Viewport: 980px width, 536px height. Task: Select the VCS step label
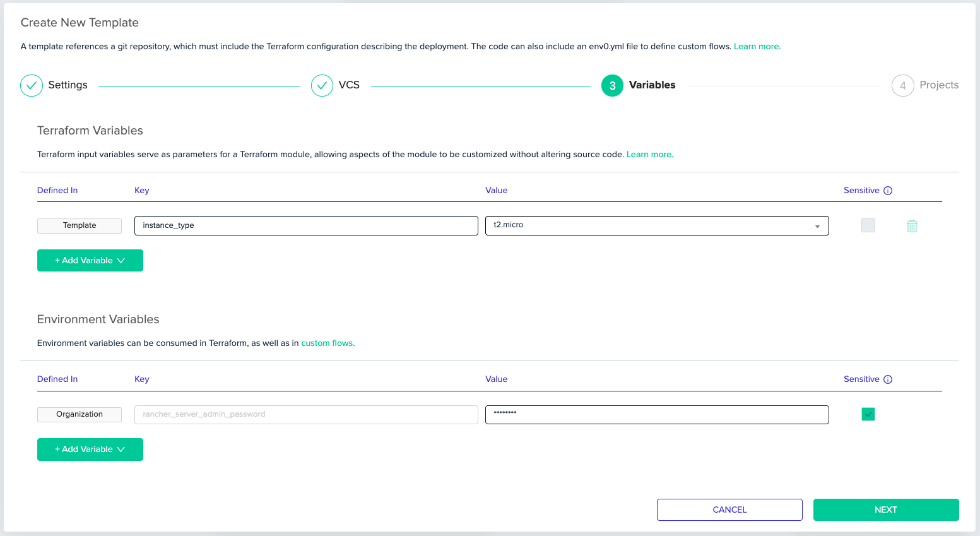350,85
